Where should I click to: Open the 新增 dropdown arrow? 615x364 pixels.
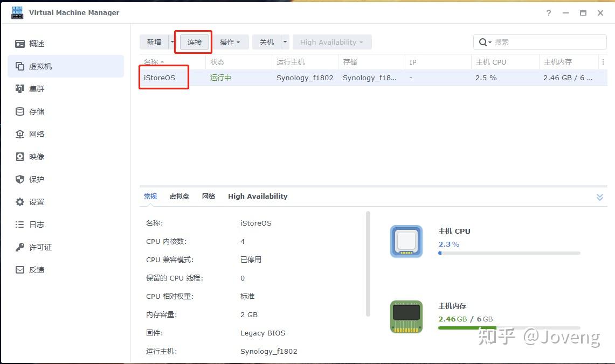click(x=172, y=42)
